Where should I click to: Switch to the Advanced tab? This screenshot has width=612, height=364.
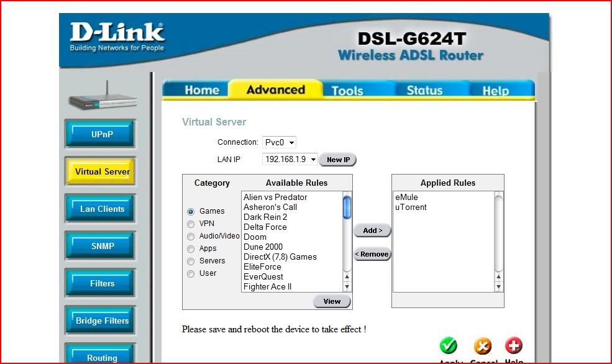276,89
